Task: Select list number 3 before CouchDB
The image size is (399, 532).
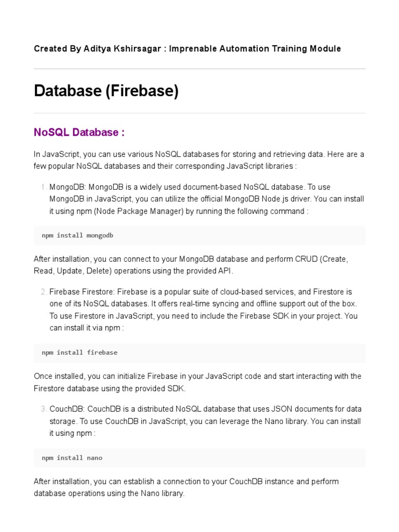Action: pos(44,409)
